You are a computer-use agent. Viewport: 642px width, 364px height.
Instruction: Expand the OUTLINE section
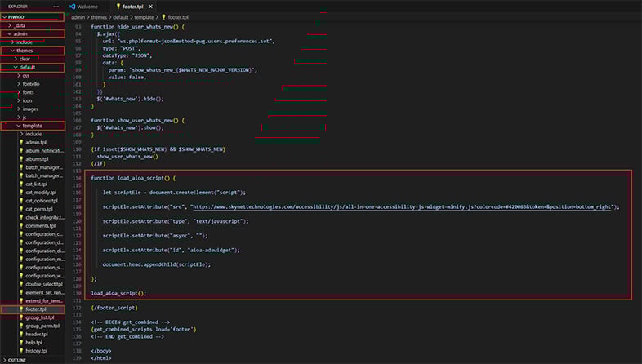[16, 360]
